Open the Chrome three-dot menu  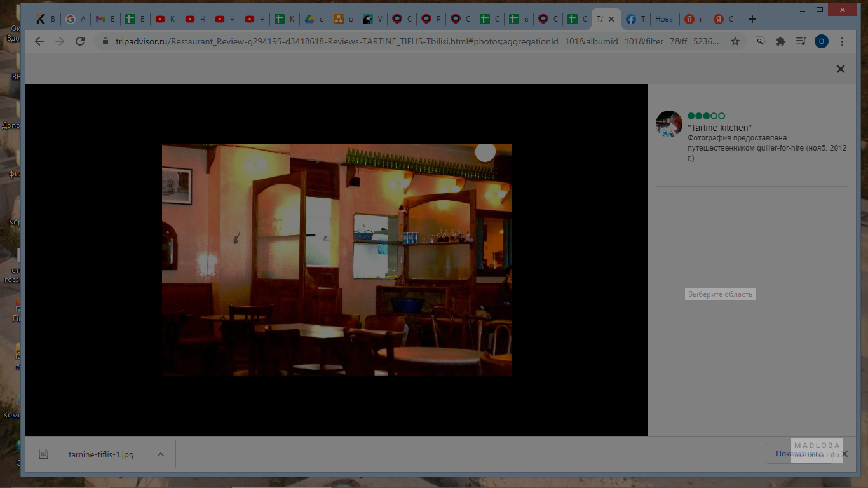click(843, 41)
